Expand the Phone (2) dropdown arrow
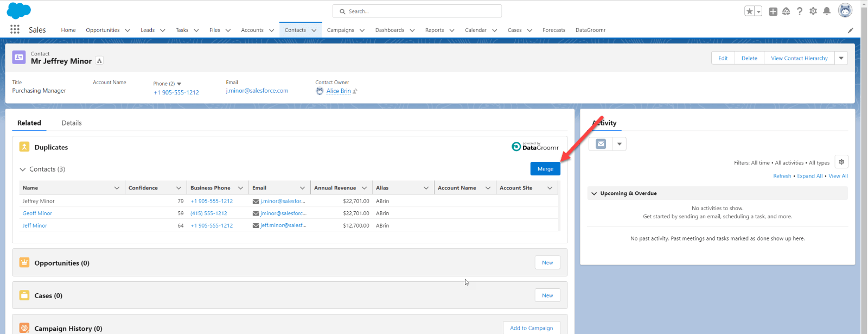868x334 pixels. tap(179, 84)
